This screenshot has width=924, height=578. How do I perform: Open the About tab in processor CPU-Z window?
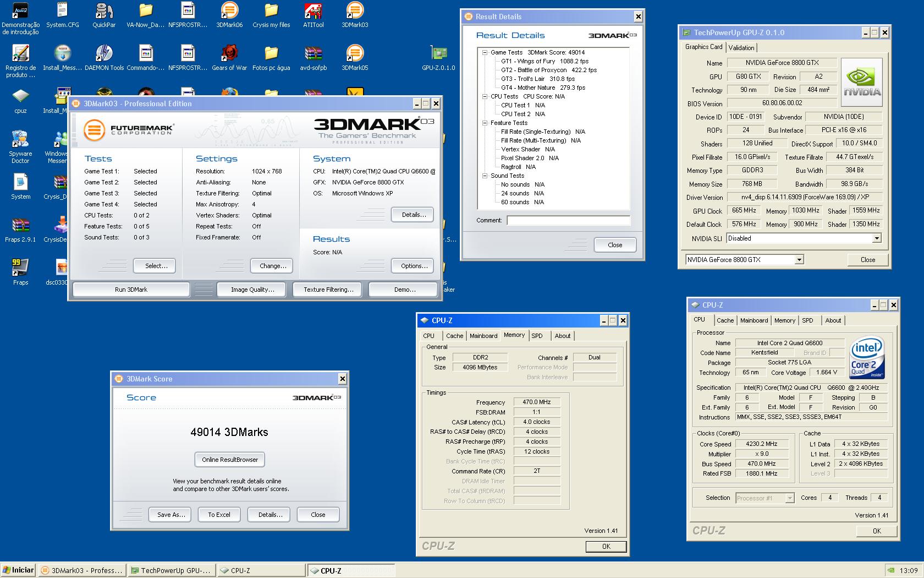833,320
